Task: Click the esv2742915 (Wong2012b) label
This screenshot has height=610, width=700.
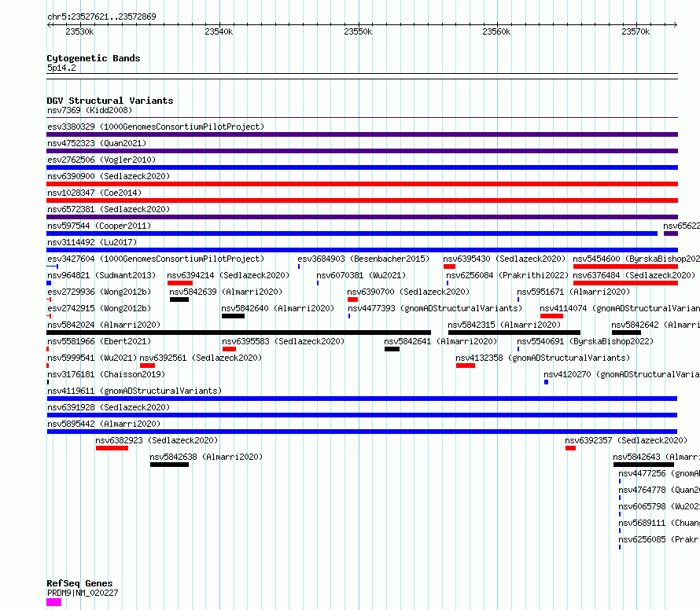Action: coord(99,308)
